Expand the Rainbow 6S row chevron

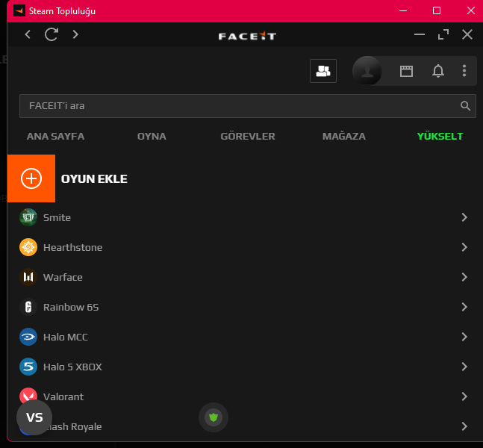click(x=464, y=307)
